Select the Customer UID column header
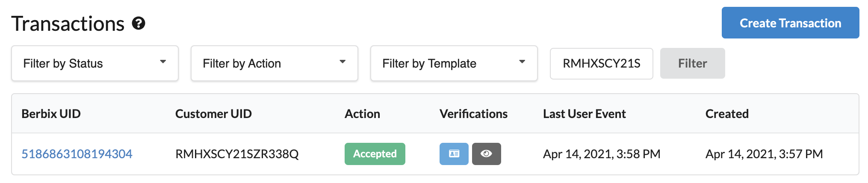 (x=213, y=114)
